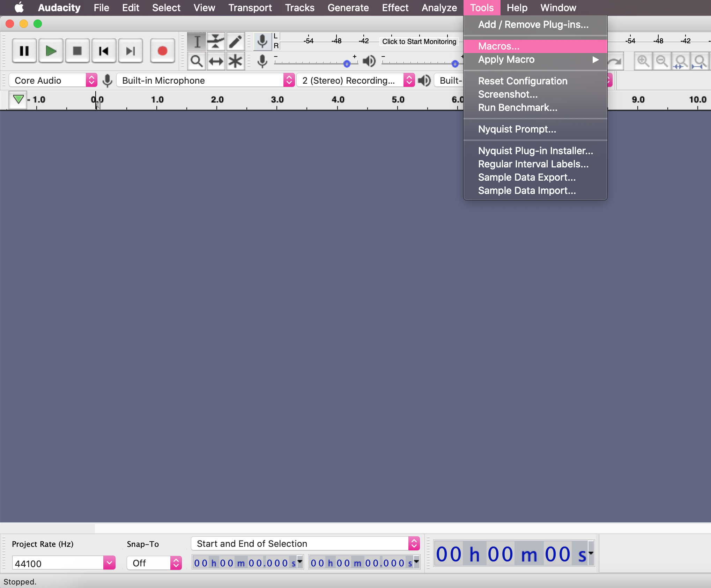Click to Start Monitoring on recording meter
This screenshot has width=711, height=588.
tap(419, 41)
